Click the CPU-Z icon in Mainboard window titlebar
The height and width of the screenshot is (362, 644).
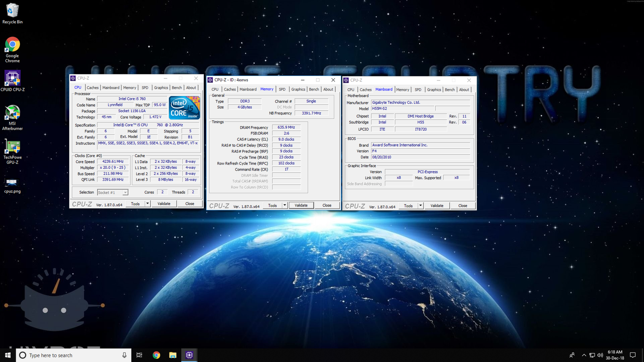pyautogui.click(x=346, y=80)
